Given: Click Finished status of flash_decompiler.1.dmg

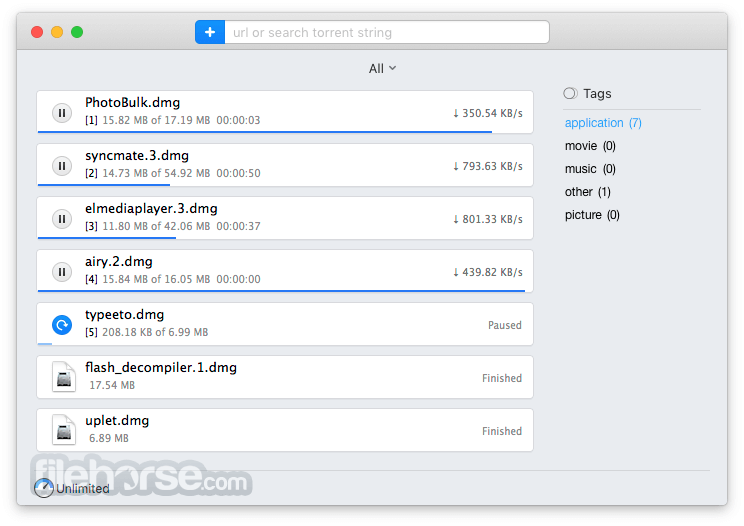Looking at the screenshot, I should click(x=502, y=378).
